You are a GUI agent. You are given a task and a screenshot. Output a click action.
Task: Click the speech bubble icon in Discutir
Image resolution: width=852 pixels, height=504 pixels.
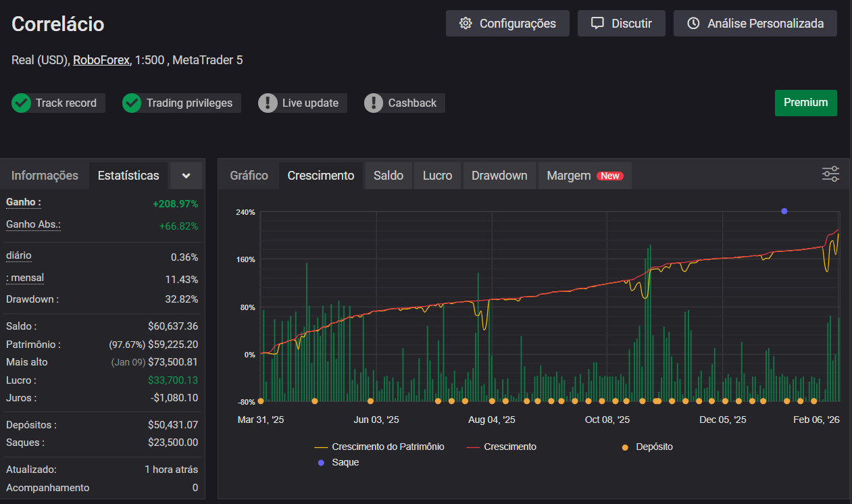click(597, 24)
